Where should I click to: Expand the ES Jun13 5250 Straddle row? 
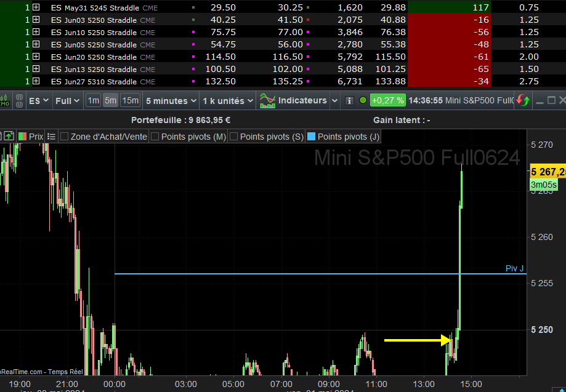36,68
